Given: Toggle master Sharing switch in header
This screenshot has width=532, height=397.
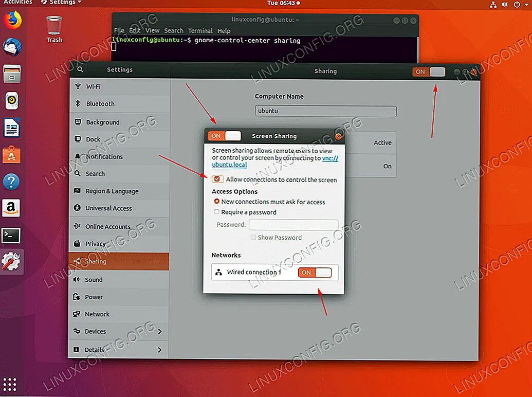Looking at the screenshot, I should pos(429,71).
